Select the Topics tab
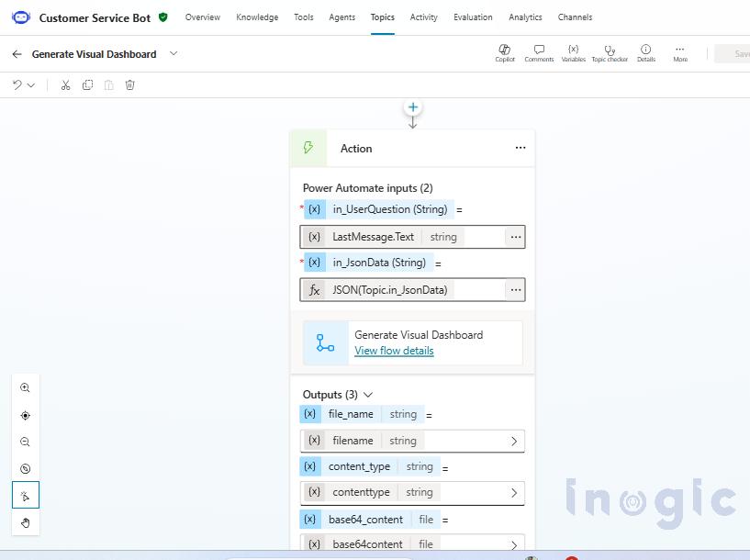This screenshot has width=750, height=560. (x=383, y=17)
